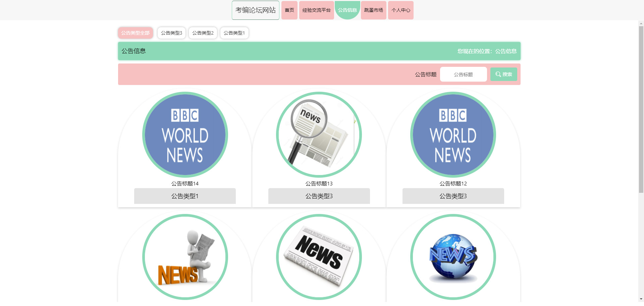Click 公告类型3 label under 公告标题13
Screen dimensions: 644x306
319,196
